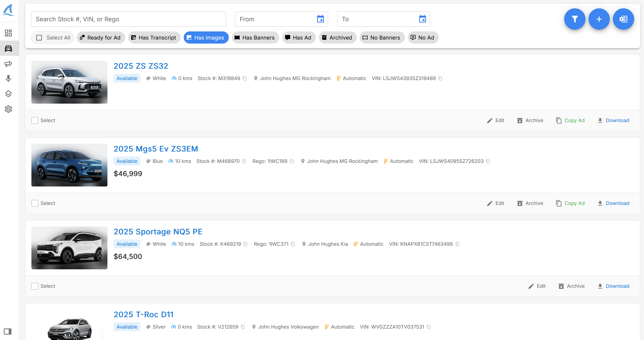Open the megaphone ads section in sidebar
Viewport: 644px width, 340px height.
(x=8, y=64)
